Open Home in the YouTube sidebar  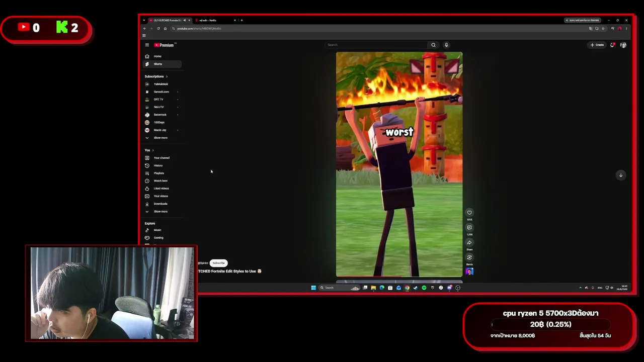point(162,56)
